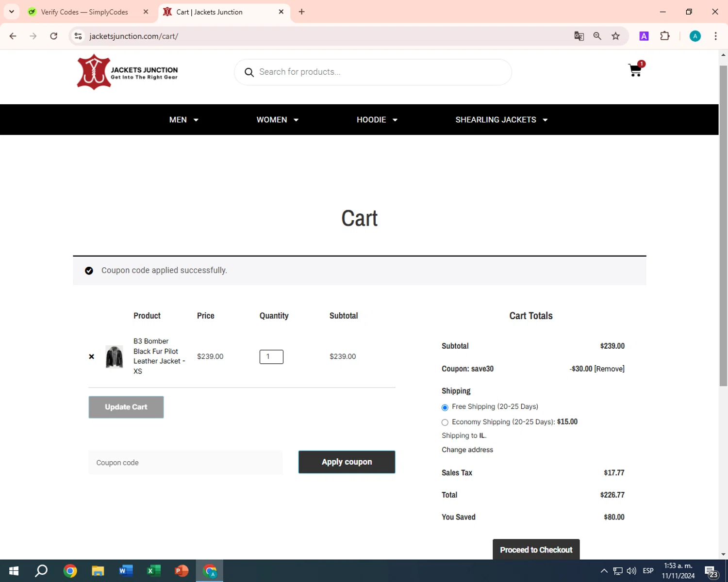Expand the HOODIE menu
728x582 pixels.
click(x=377, y=120)
